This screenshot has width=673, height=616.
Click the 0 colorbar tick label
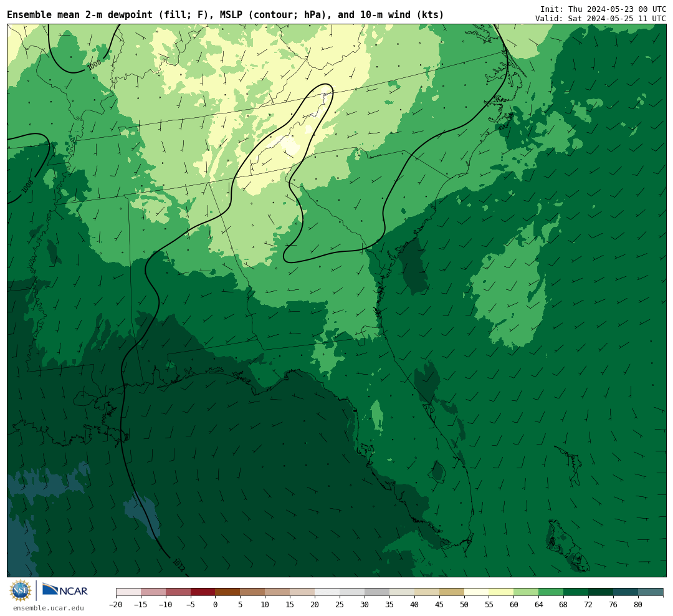[216, 604]
